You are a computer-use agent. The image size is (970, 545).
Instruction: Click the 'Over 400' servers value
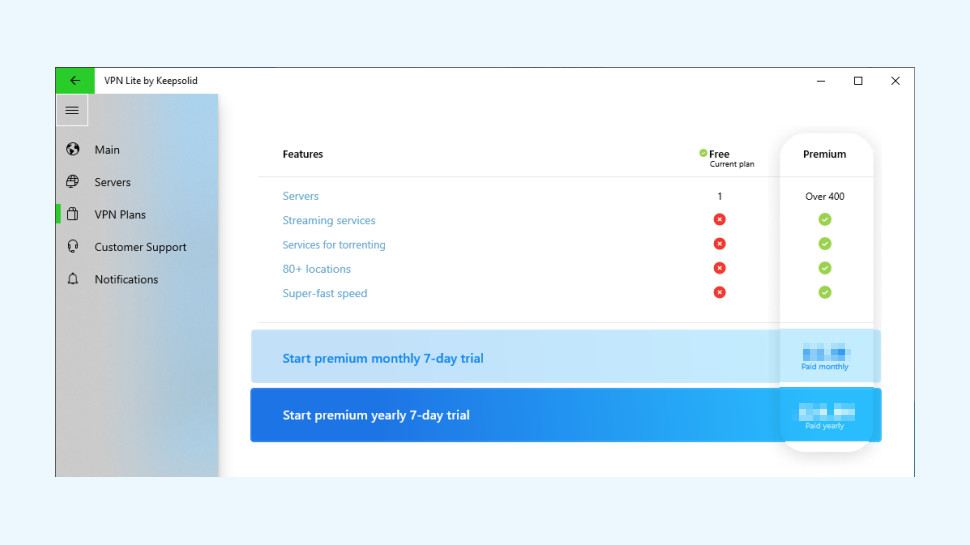point(825,196)
